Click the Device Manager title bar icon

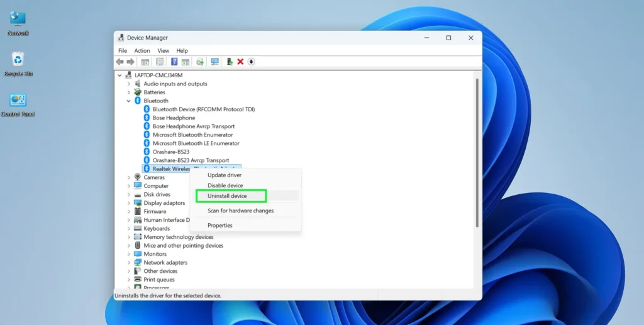click(x=121, y=37)
